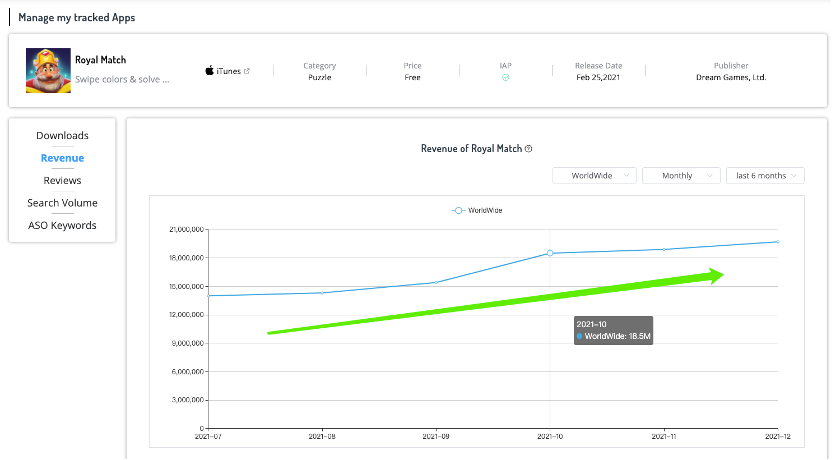Image resolution: width=832 pixels, height=460 pixels.
Task: Click the Puzzle category value
Action: pyautogui.click(x=320, y=77)
